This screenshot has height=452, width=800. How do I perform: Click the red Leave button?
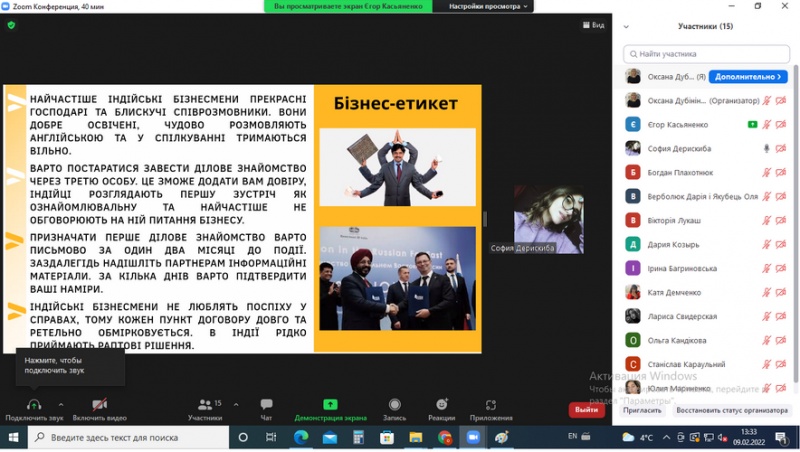click(x=587, y=409)
